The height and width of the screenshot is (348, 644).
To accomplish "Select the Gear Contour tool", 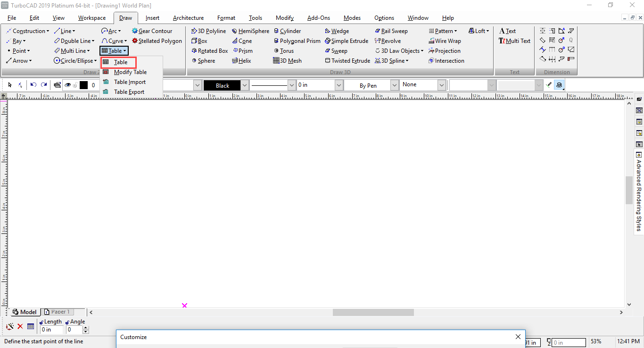I will pos(152,31).
